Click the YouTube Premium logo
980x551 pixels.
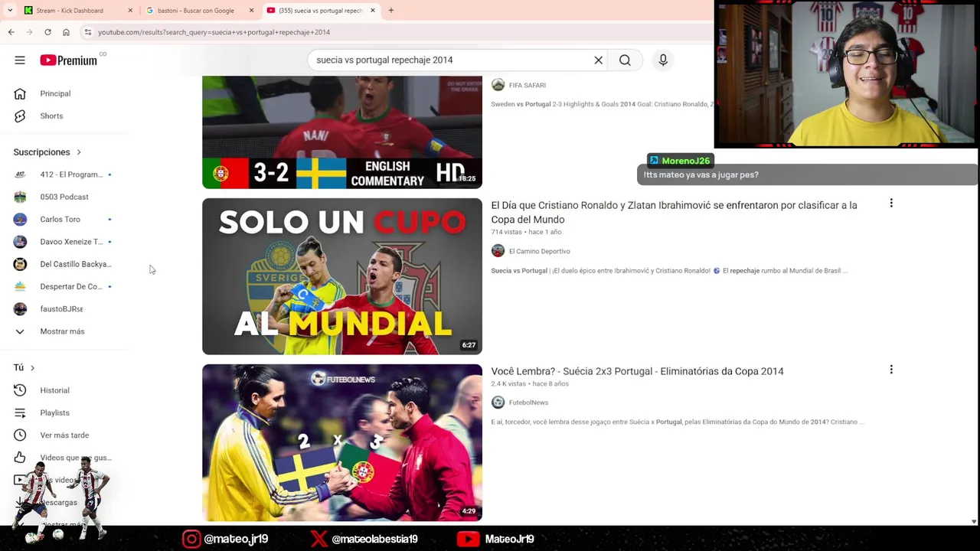(x=69, y=60)
